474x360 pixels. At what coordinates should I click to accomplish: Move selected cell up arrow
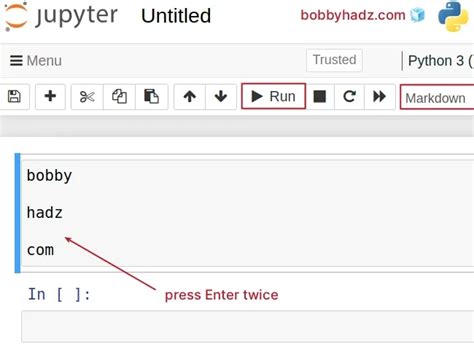click(190, 97)
